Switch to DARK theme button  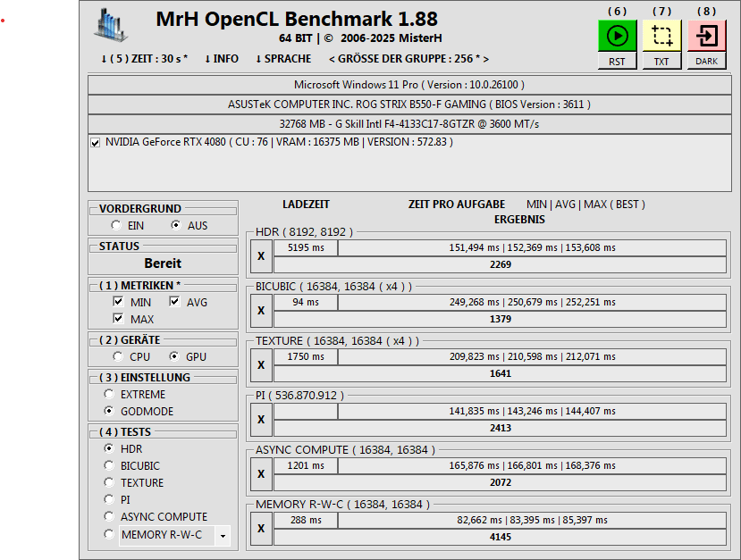click(706, 62)
